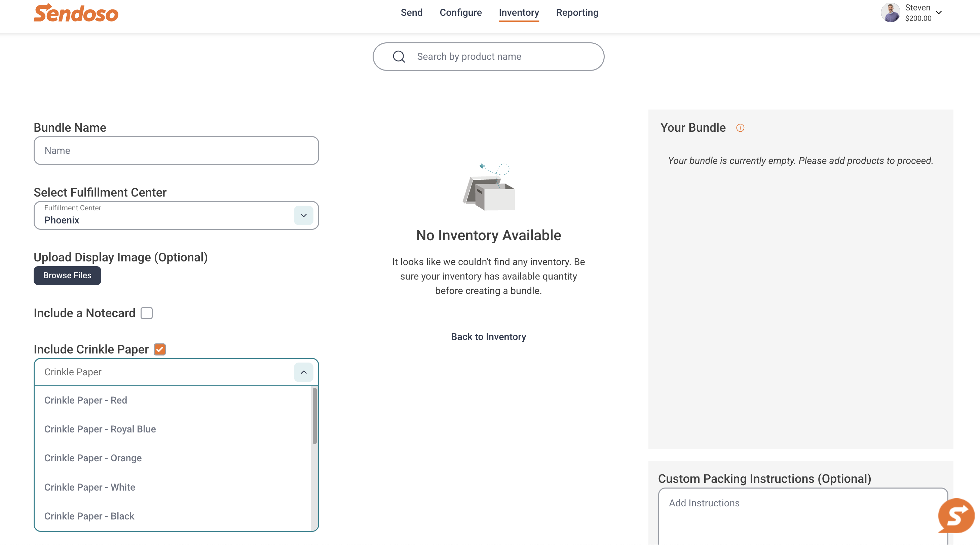Focus the Search by product name field
The image size is (980, 545).
[x=488, y=57]
